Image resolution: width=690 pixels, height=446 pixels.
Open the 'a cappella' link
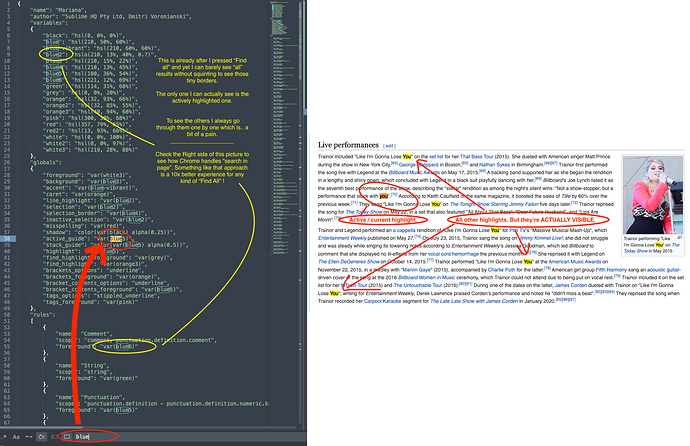tap(403, 230)
